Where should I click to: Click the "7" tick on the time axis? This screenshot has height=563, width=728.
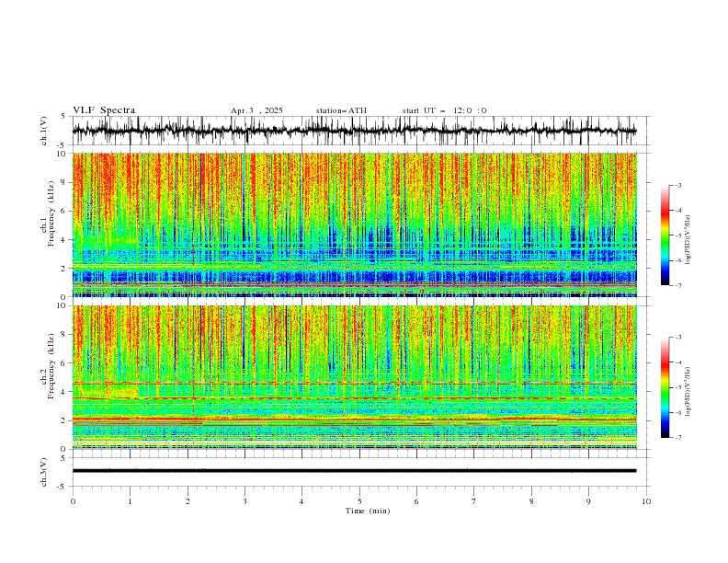coord(474,501)
